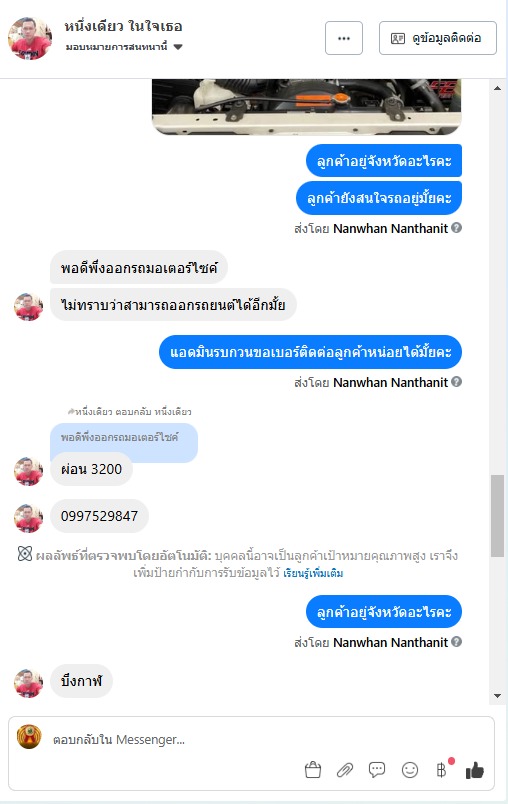508x804 pixels.
Task: Open saved replies speech bubble icon
Action: point(377,770)
